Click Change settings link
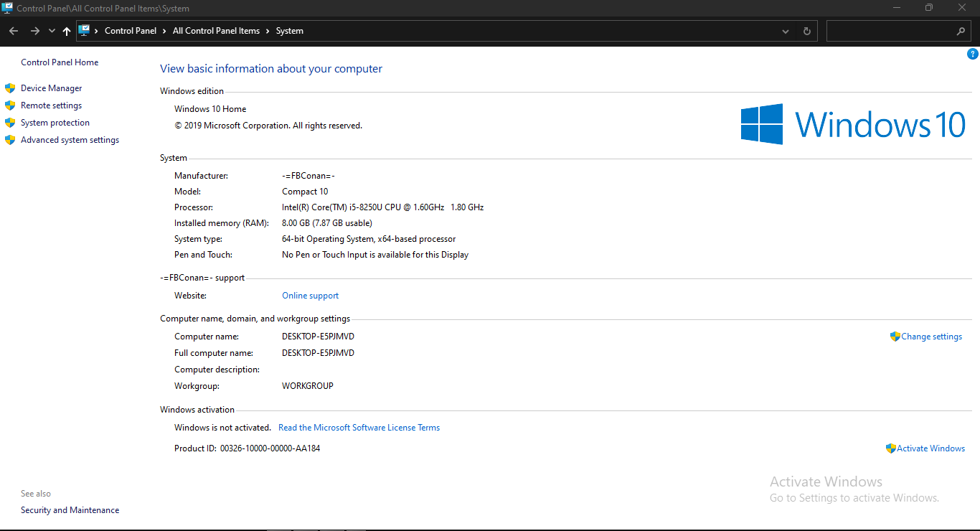 (x=931, y=337)
